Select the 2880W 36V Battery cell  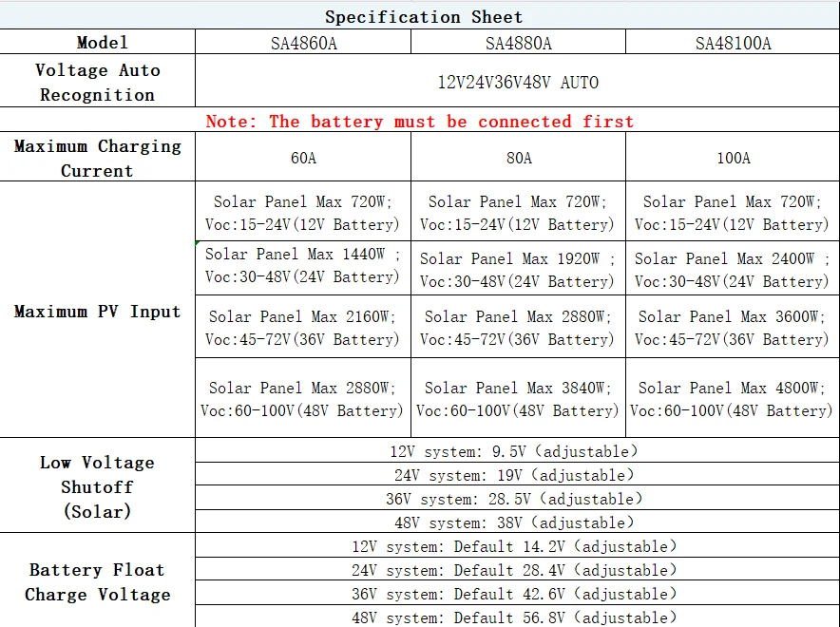(518, 326)
